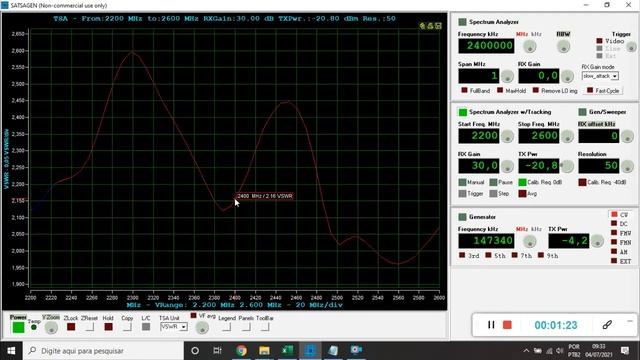Click the Span MHz display field
Image resolution: width=640 pixels, height=360 pixels.
[x=478, y=76]
